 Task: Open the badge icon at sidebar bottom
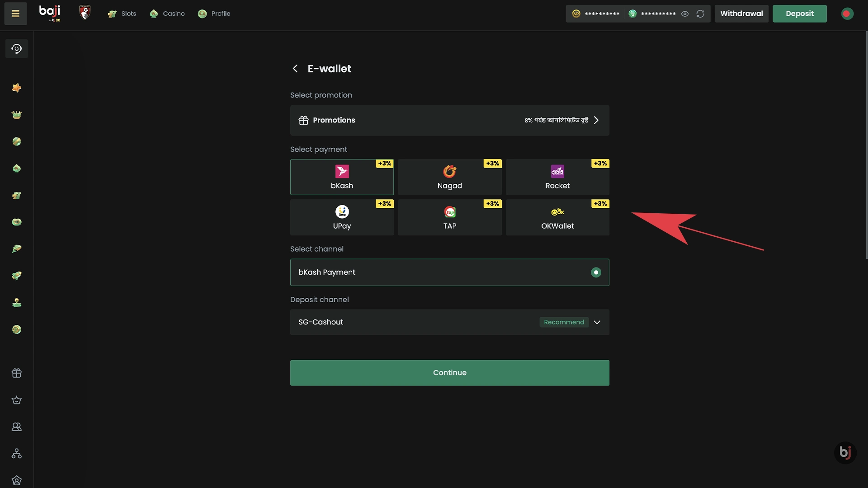coord(17,480)
